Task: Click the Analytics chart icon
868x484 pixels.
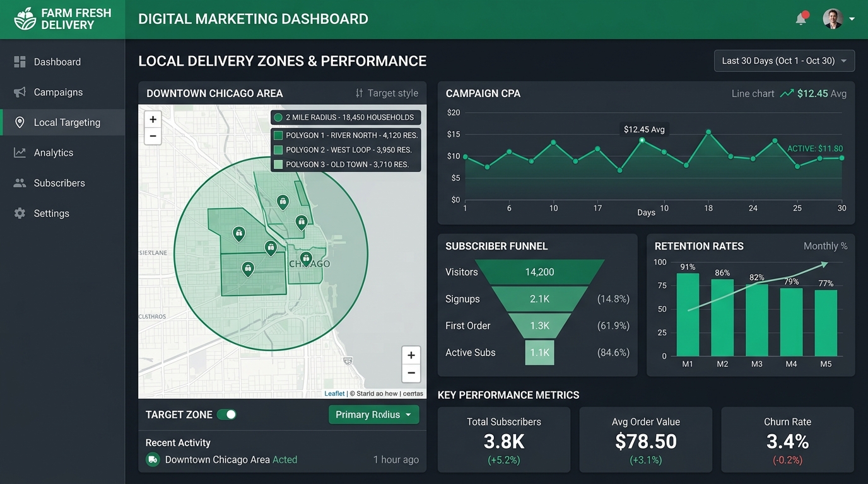Action: pyautogui.click(x=20, y=153)
